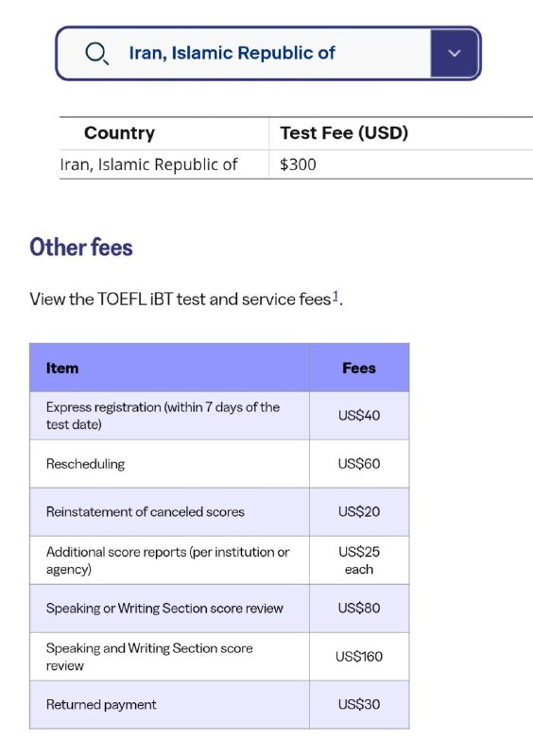
Task: Select Additional score reports row
Action: (x=219, y=560)
